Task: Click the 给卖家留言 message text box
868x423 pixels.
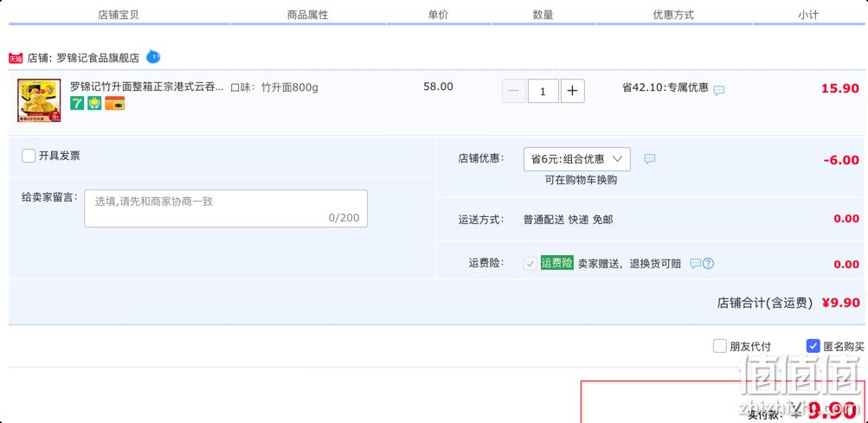Action: [x=226, y=208]
